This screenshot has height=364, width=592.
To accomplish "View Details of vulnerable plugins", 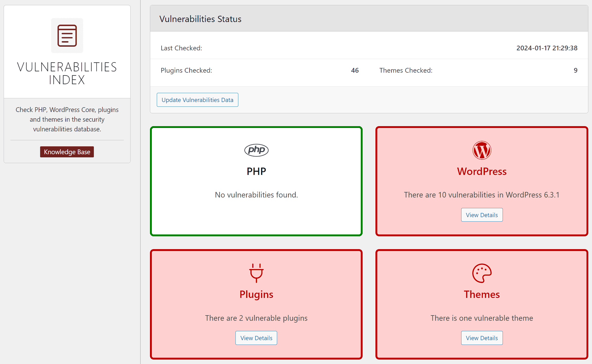I will [x=256, y=338].
